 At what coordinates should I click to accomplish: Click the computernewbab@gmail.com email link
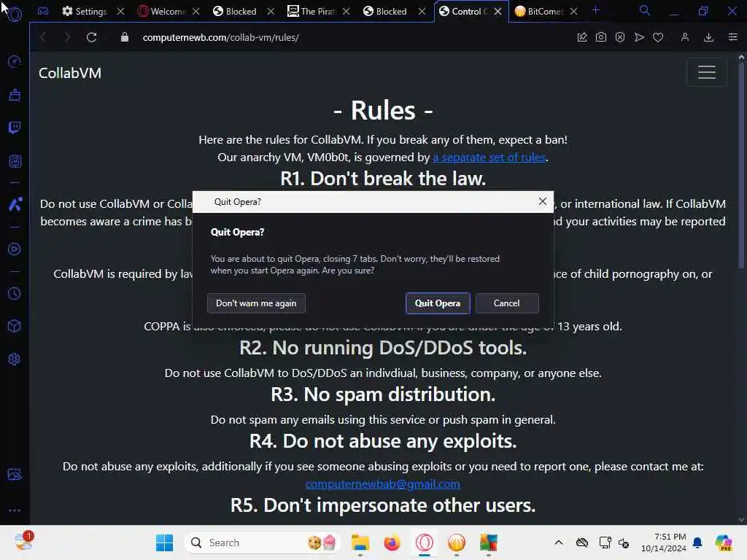(x=382, y=484)
